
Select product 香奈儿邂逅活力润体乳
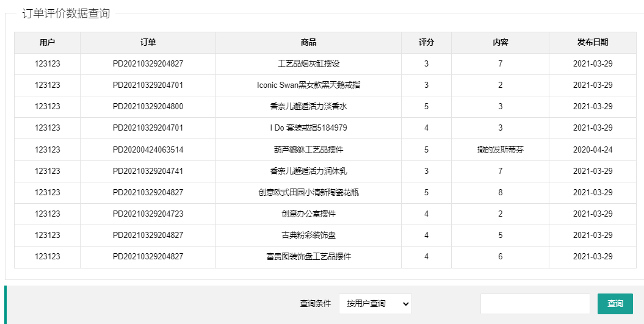coord(308,171)
